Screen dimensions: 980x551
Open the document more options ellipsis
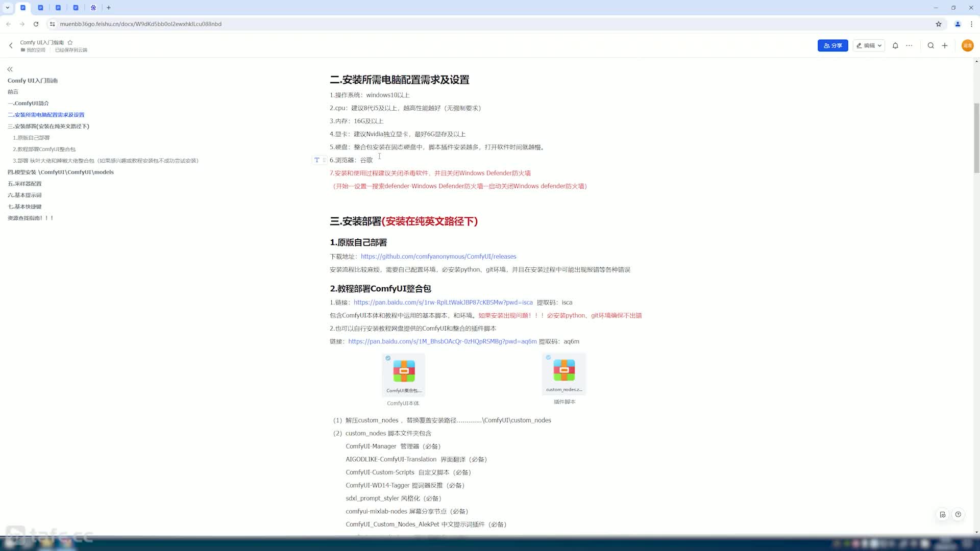909,45
